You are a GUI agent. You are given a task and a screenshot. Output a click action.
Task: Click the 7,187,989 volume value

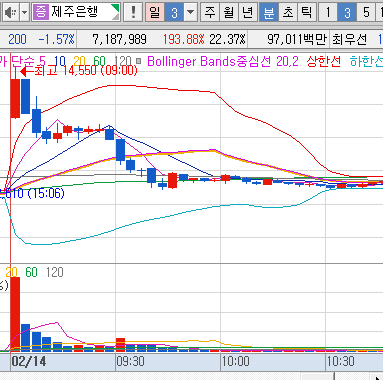pos(119,39)
